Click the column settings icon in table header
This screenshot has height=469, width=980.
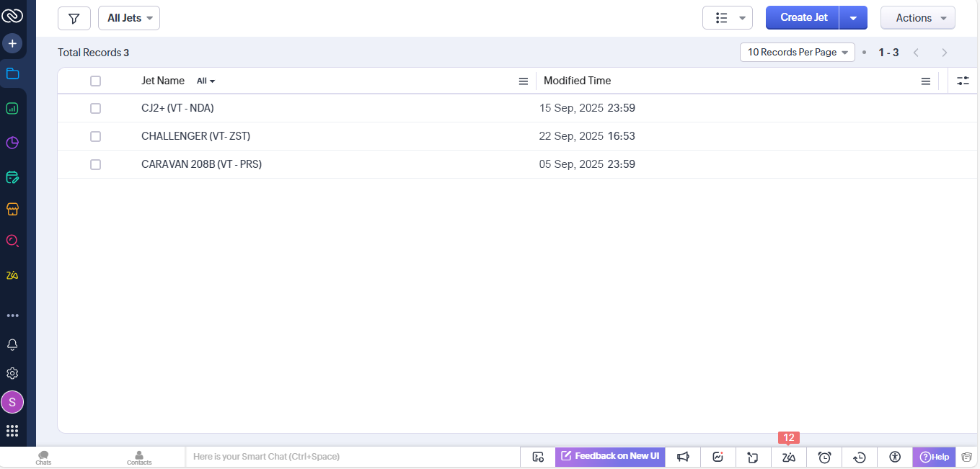tap(963, 81)
